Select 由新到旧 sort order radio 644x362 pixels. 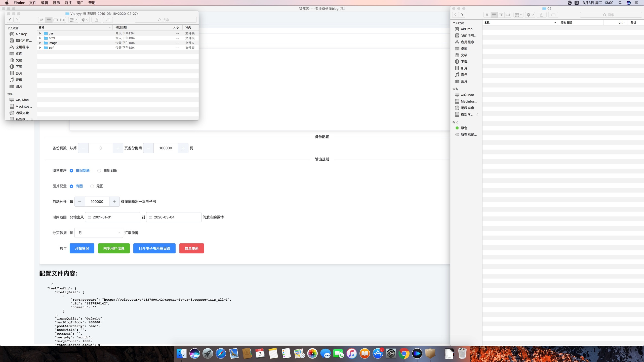click(99, 171)
